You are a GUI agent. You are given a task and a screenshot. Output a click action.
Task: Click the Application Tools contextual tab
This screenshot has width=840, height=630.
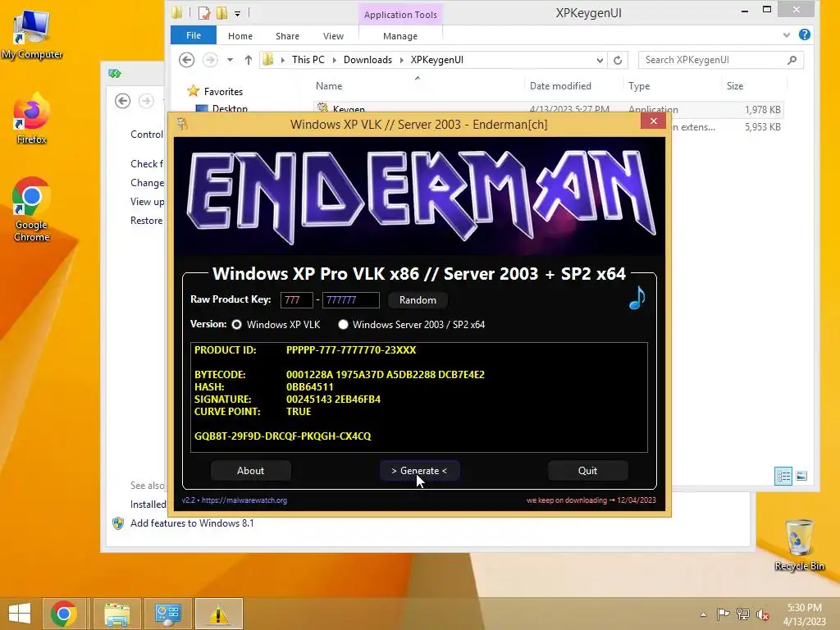pos(400,15)
